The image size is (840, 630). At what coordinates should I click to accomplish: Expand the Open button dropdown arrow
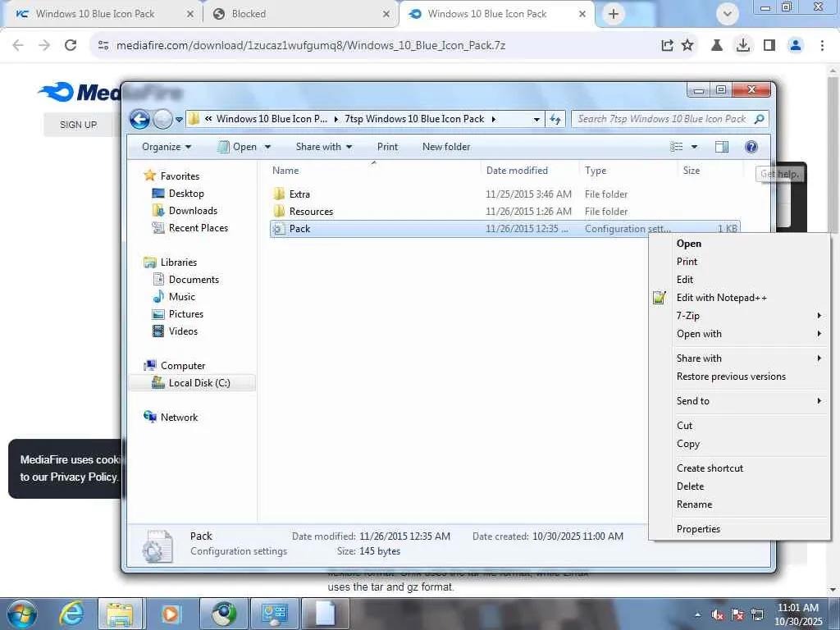[x=267, y=147]
